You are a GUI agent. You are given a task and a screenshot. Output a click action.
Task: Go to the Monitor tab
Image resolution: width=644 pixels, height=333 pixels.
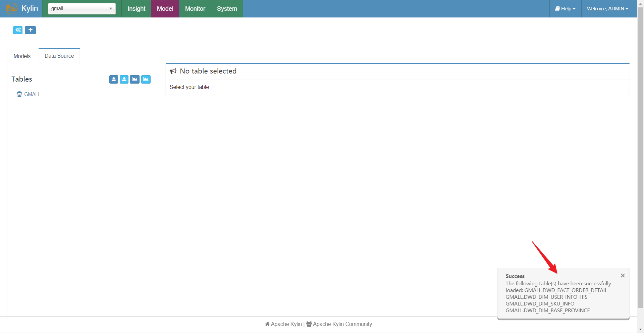point(195,9)
